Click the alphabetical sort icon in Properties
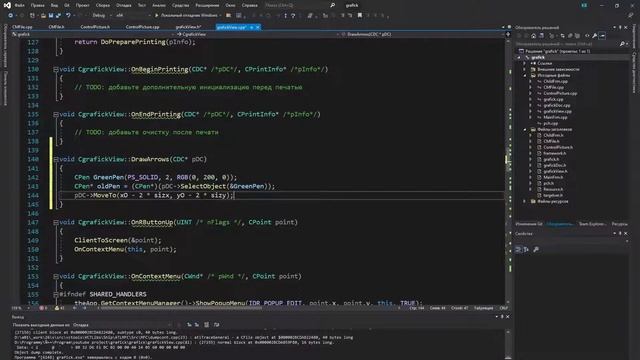 pos(526,249)
